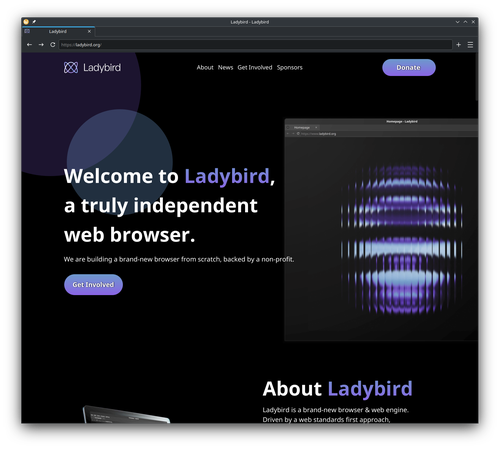This screenshot has height=449, width=500.
Task: Maximize the Ladybird window
Action: [465, 22]
